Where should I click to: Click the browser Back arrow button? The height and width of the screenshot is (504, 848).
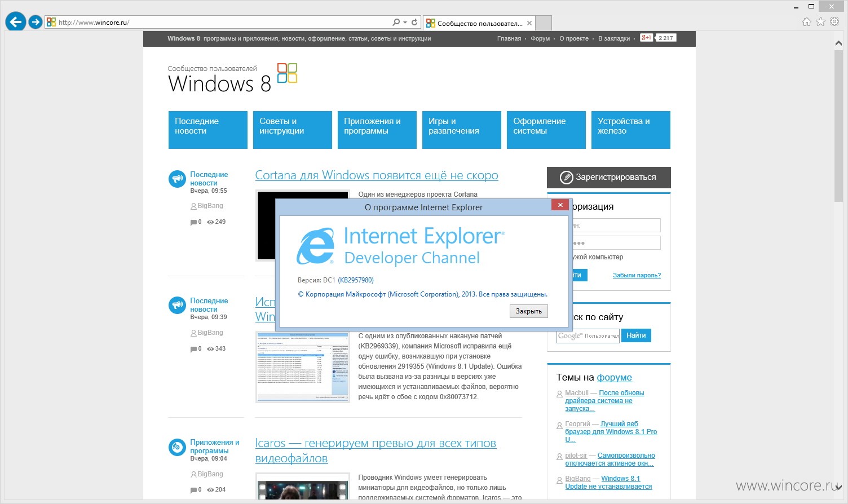point(16,22)
